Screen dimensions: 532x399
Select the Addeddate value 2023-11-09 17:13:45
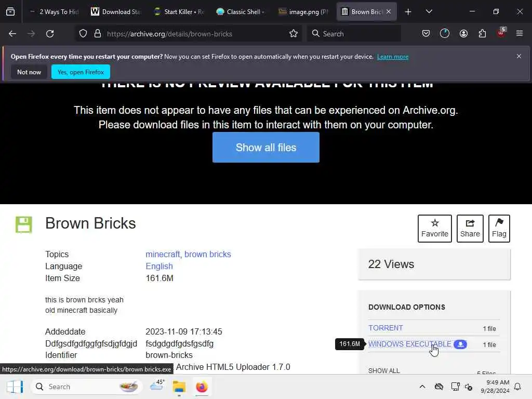(183, 331)
